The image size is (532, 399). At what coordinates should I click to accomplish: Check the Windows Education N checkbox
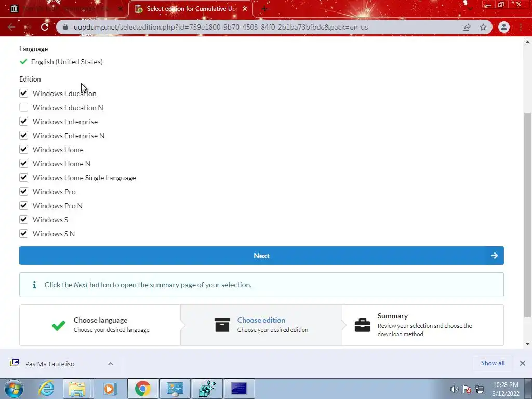point(23,107)
